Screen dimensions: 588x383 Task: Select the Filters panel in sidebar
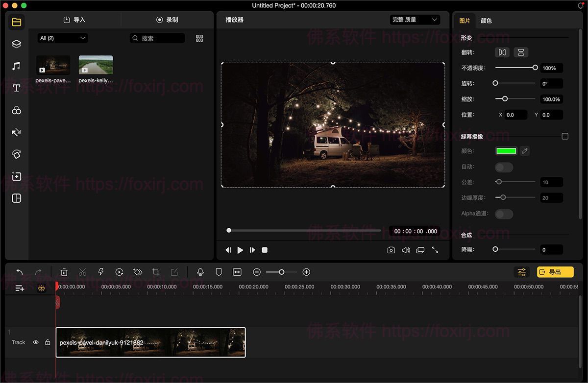pos(16,111)
